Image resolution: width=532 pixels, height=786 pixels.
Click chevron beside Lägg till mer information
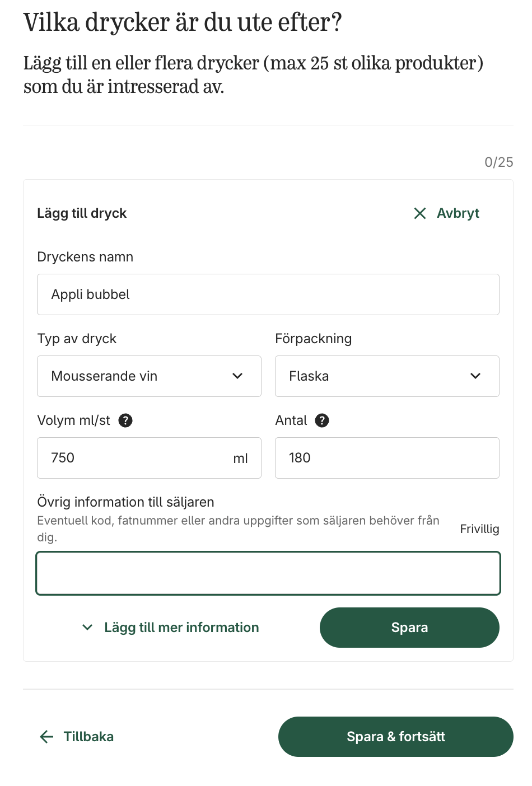click(87, 628)
